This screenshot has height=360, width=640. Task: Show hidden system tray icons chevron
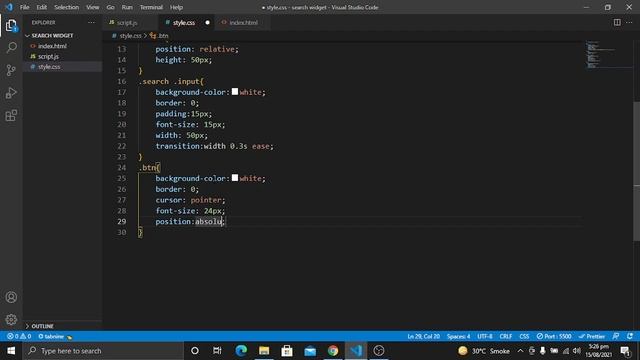point(520,351)
